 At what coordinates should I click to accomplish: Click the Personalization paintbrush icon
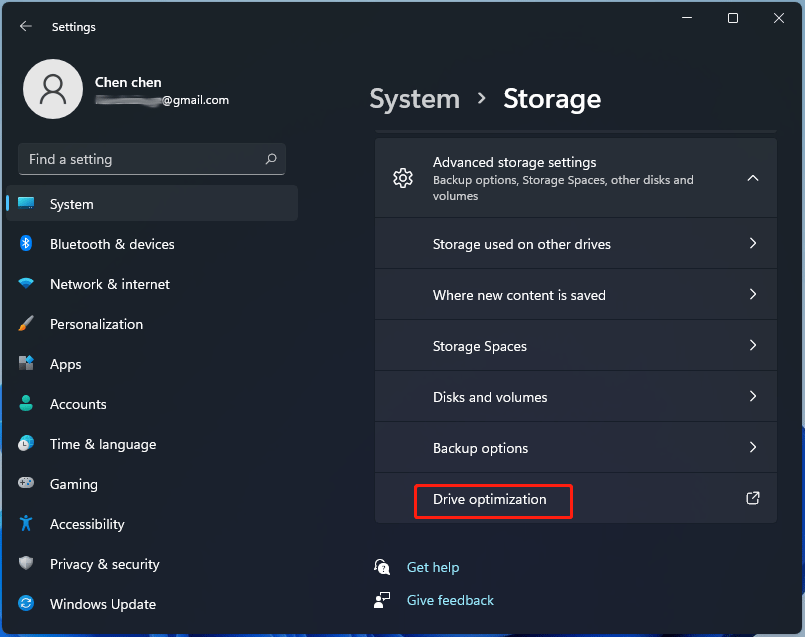point(26,323)
